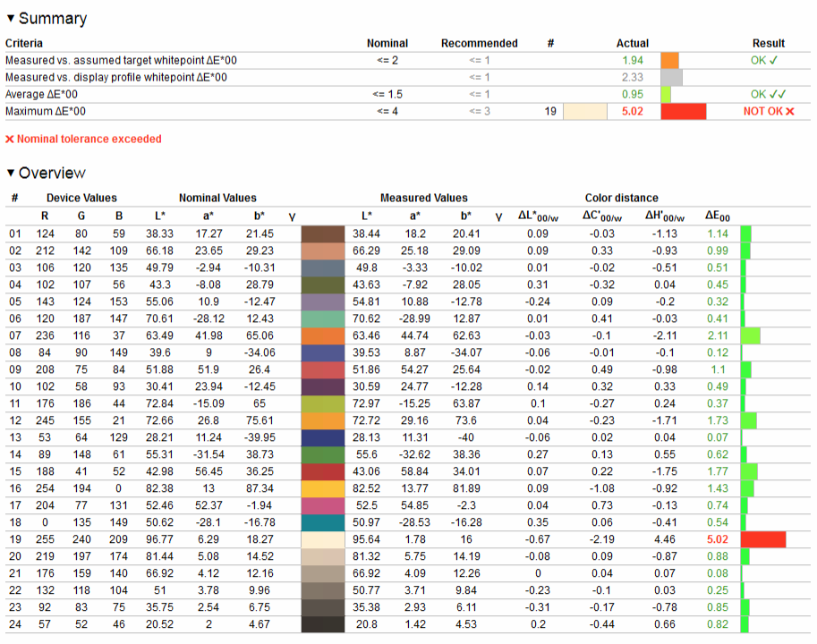The height and width of the screenshot is (644, 817).
Task: Click the red bar in the Maximum ΔE*00 summary row
Action: point(683,111)
